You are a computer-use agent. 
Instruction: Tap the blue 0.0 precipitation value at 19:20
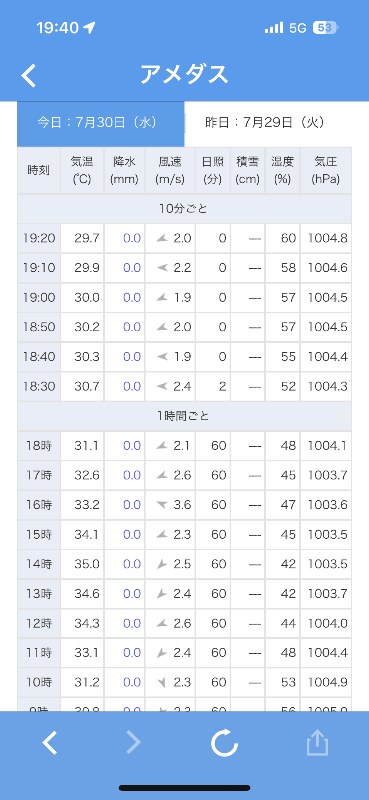point(132,238)
